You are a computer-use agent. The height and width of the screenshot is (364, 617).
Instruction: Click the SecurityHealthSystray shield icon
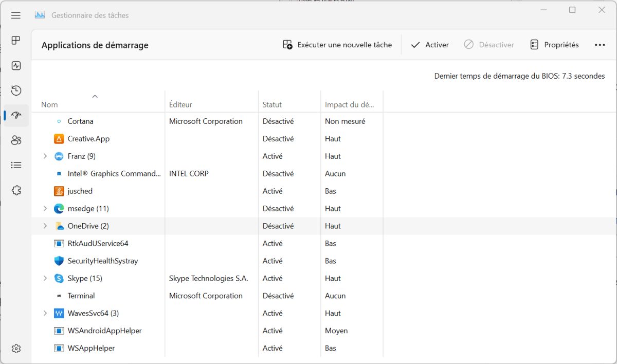tap(59, 261)
